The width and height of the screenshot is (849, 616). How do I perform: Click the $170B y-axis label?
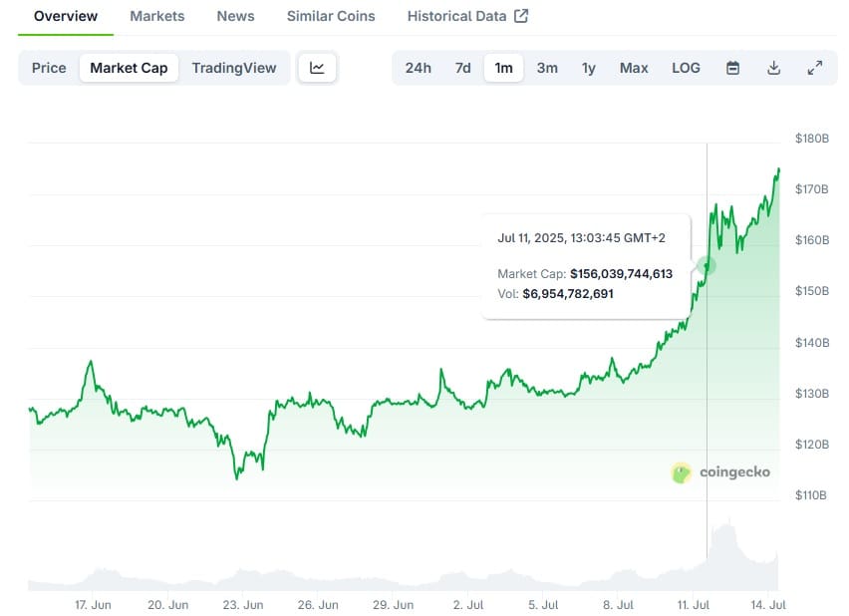[812, 189]
